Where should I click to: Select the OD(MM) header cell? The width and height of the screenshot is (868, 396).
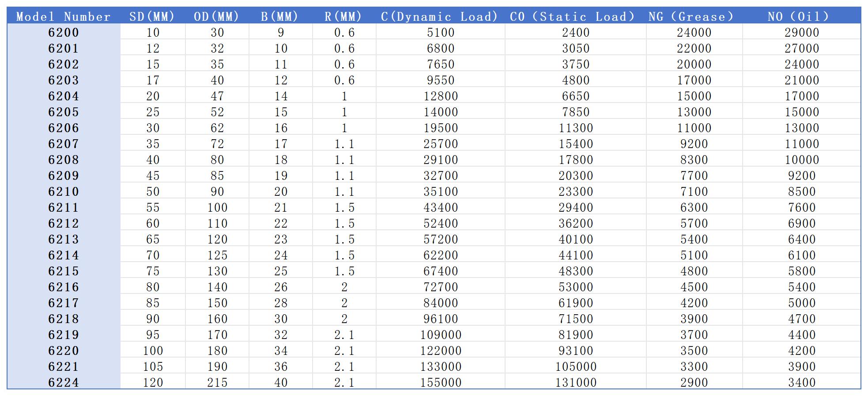pyautogui.click(x=217, y=17)
